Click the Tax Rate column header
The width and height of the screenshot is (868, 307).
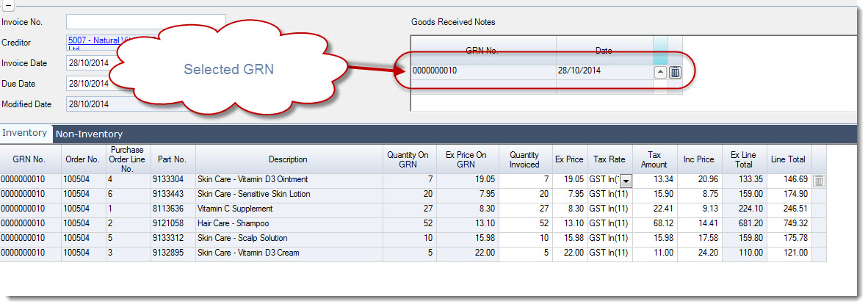point(610,159)
